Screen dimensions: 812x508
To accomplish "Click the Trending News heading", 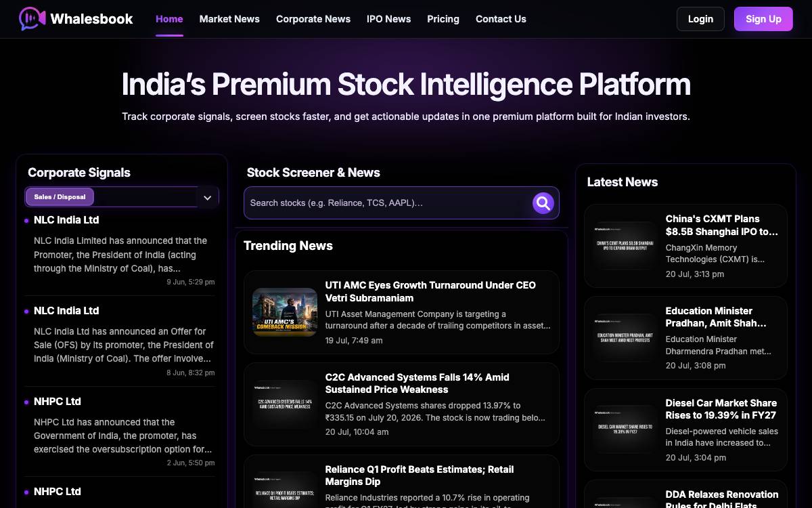I will [x=288, y=246].
